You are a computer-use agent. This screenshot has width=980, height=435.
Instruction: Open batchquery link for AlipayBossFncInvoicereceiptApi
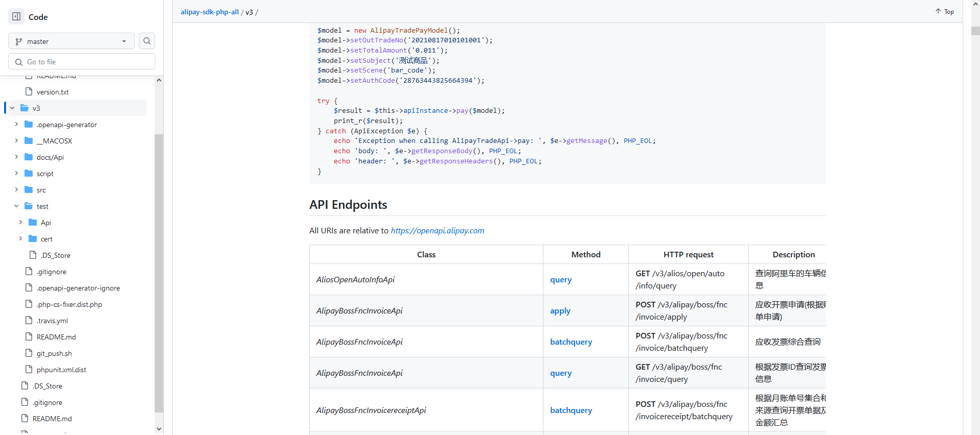coord(571,410)
